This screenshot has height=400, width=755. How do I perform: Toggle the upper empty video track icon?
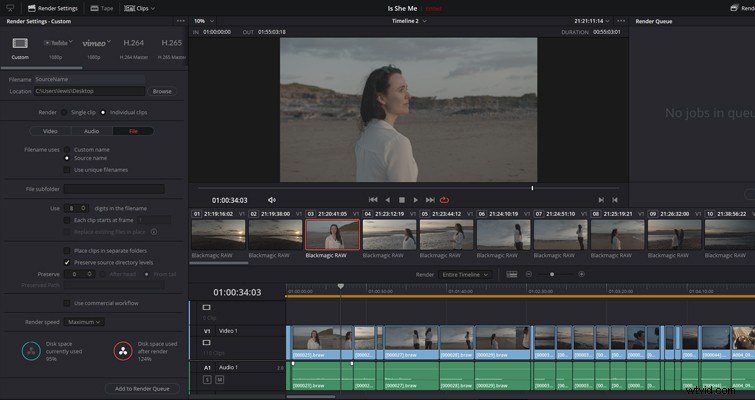tap(207, 308)
